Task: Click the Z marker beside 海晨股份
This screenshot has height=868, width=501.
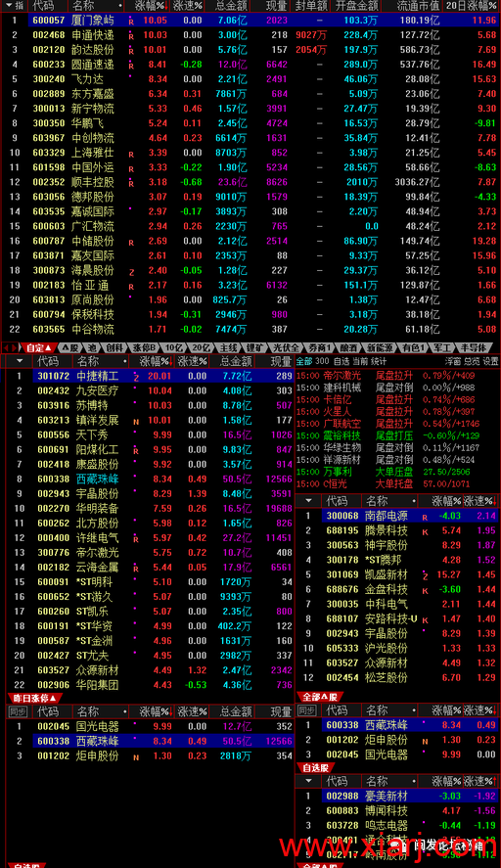Action: [131, 272]
